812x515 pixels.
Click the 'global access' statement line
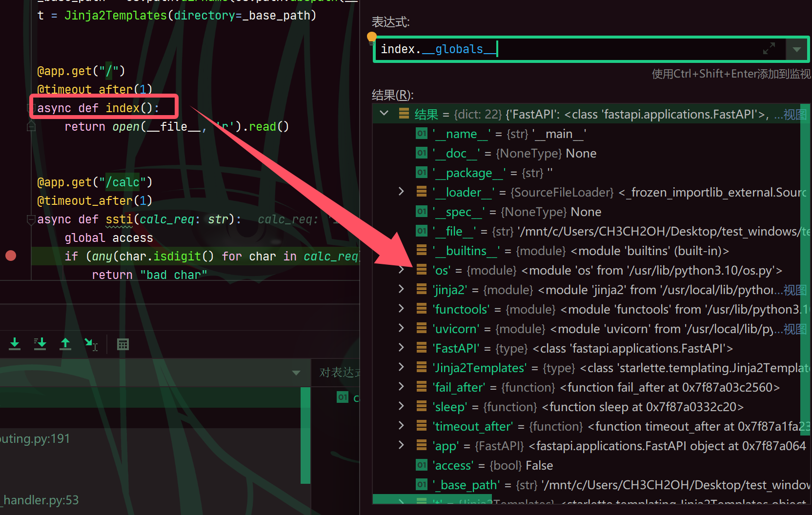109,238
